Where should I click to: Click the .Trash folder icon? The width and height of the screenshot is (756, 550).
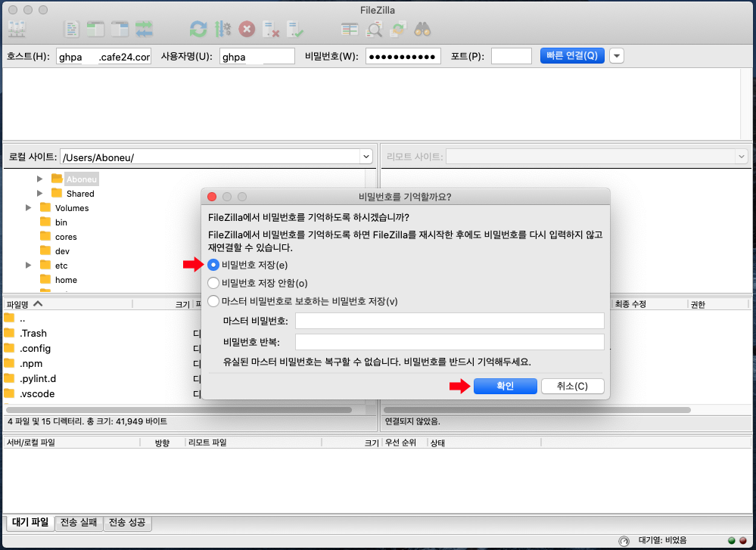click(9, 333)
